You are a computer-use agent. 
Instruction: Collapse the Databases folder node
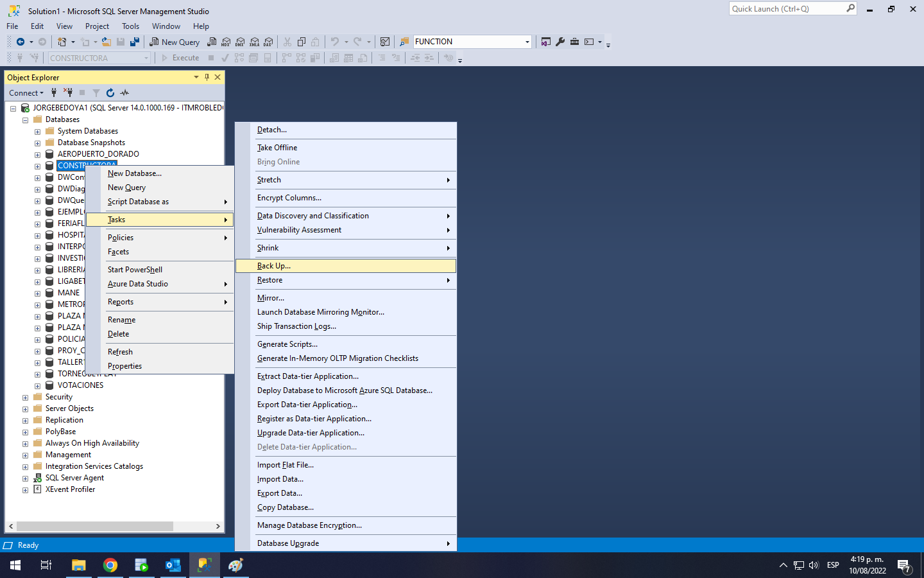[25, 120]
